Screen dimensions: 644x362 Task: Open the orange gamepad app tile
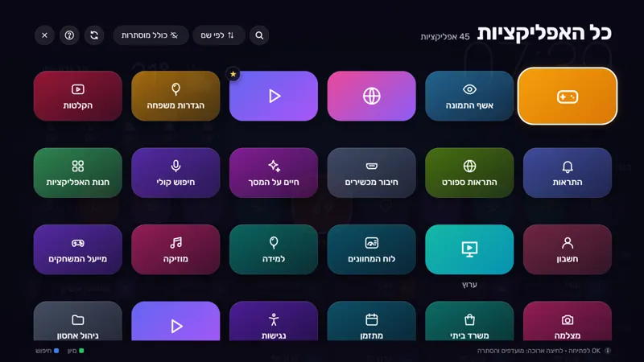coord(568,96)
